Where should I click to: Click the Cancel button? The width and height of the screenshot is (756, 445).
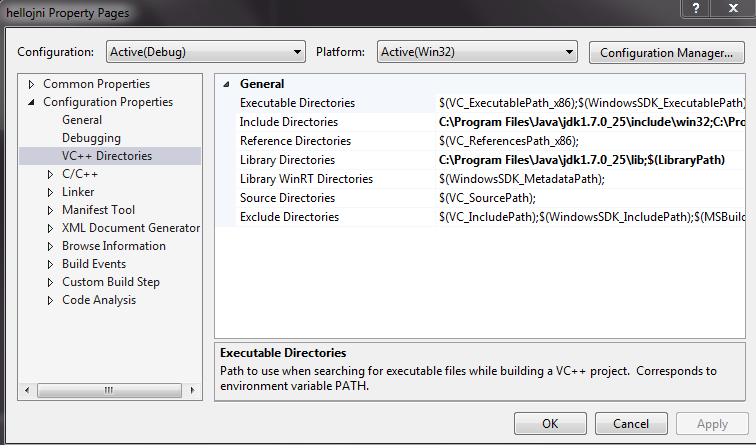tap(631, 423)
